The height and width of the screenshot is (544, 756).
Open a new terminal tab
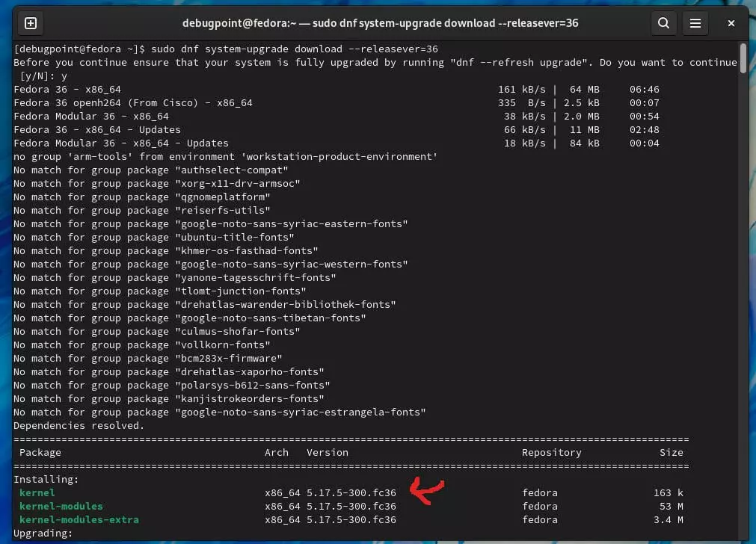31,23
